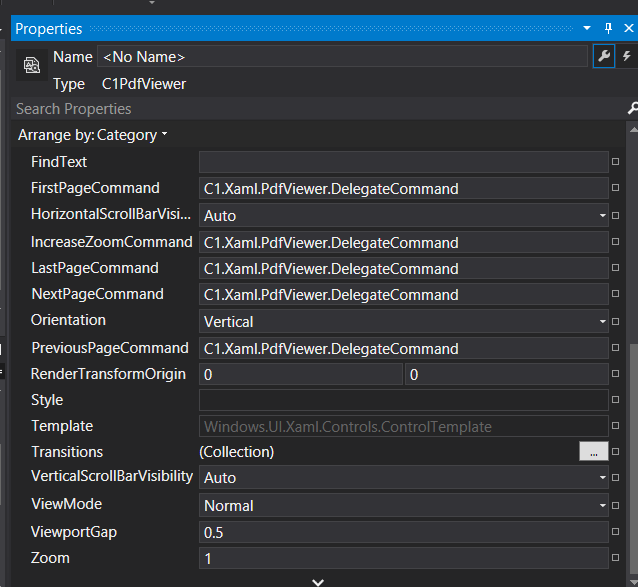Click the search magnifier icon
Screen dimensions: 638x587
point(632,109)
